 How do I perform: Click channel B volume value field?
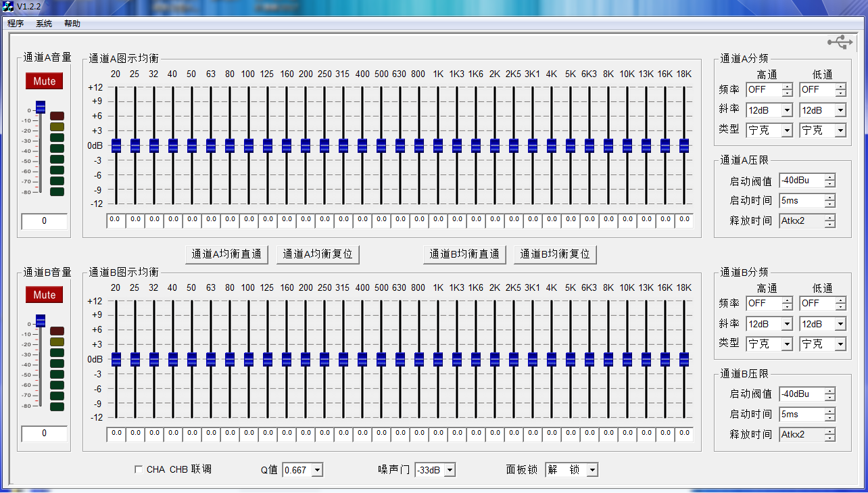point(45,433)
